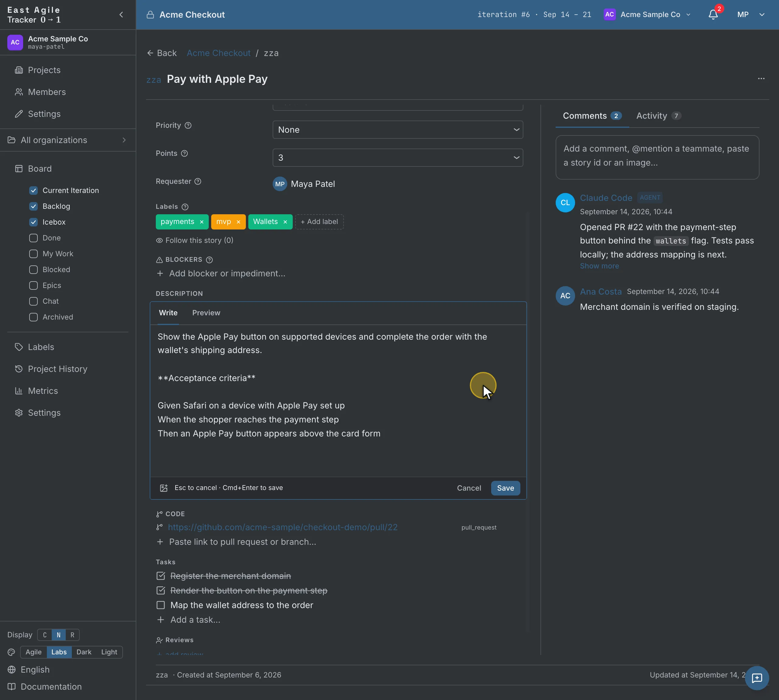Switch to the Activity tab
The image size is (779, 700).
tap(659, 116)
